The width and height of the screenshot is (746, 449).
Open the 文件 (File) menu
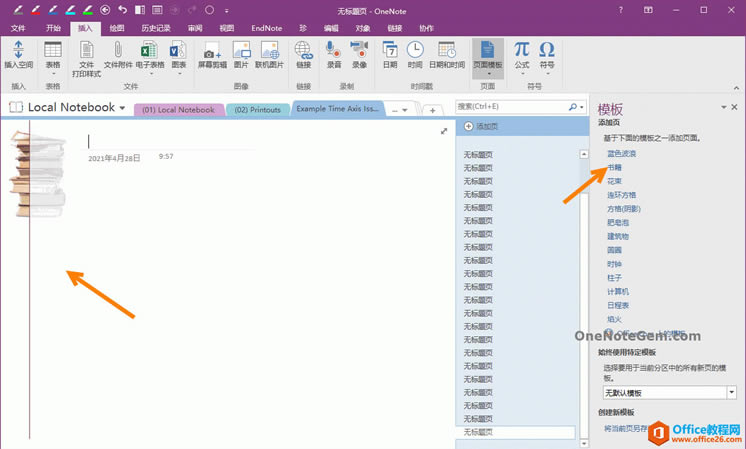tap(18, 28)
